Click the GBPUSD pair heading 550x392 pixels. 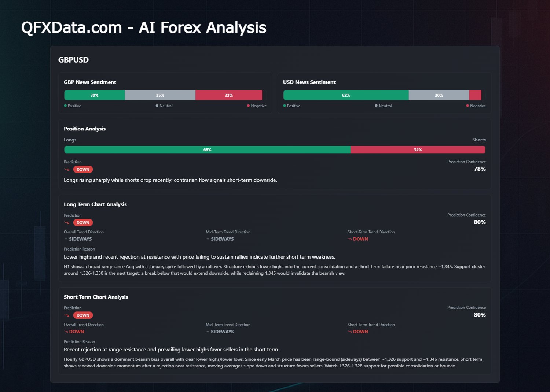tap(73, 60)
